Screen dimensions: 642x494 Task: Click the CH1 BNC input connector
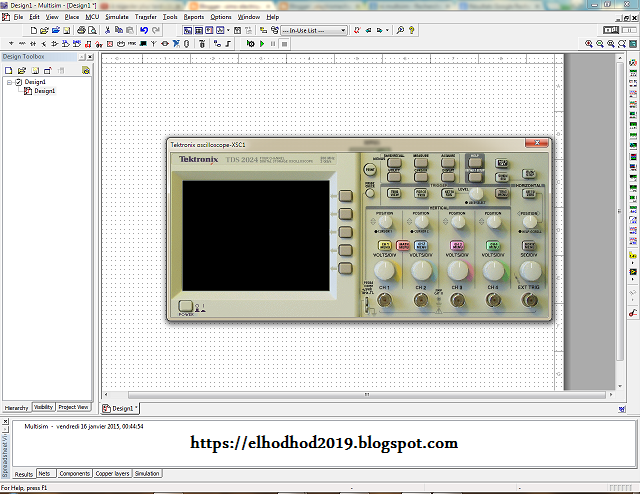384,300
